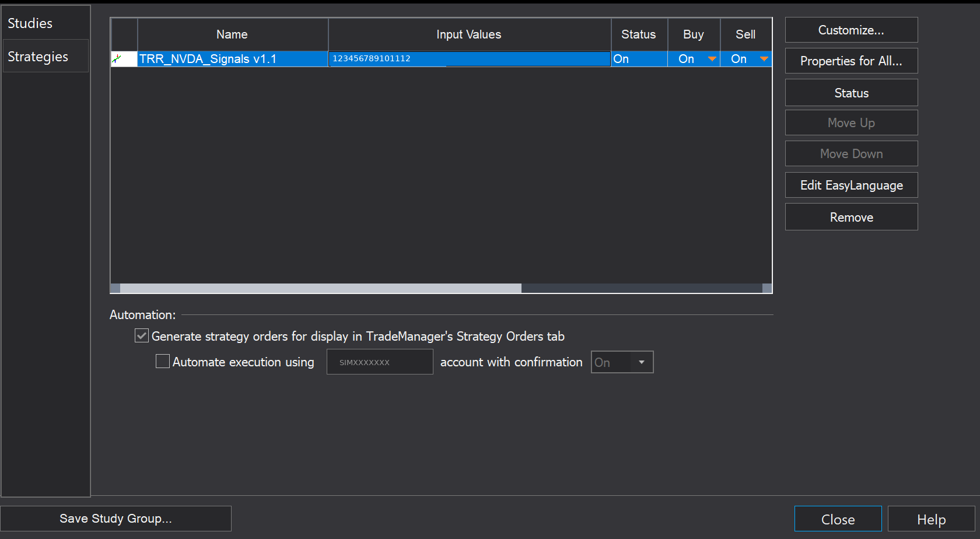This screenshot has width=980, height=539.
Task: Switch to the Studies tab
Action: [x=45, y=23]
